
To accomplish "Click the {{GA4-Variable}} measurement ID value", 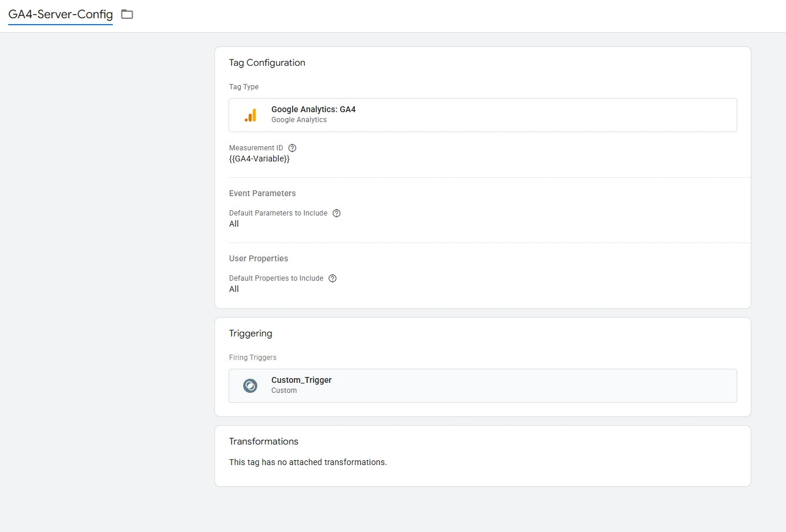I will [x=259, y=159].
